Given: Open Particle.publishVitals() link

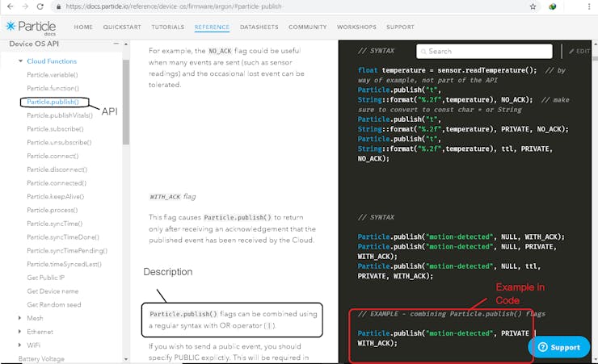Looking at the screenshot, I should click(60, 115).
